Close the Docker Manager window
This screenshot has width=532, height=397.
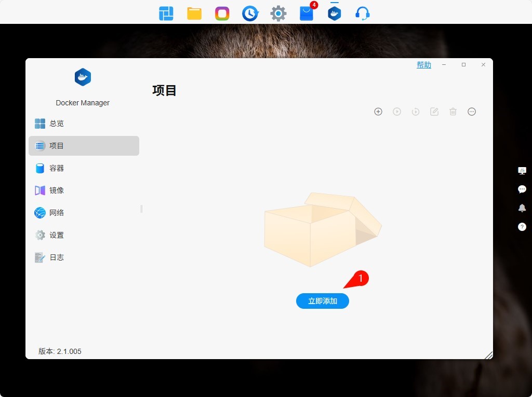coord(483,65)
